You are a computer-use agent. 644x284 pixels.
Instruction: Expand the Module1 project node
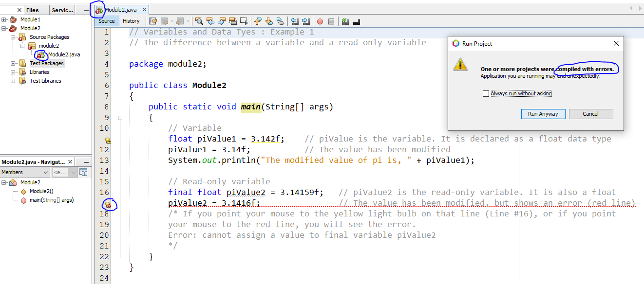(x=4, y=19)
